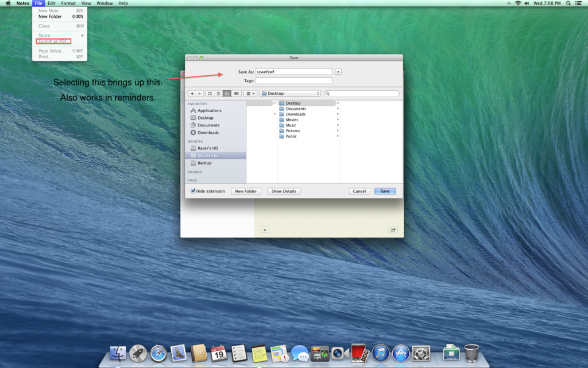Expand the Documents folder disclosure triangle
The image size is (588, 368).
tap(338, 109)
